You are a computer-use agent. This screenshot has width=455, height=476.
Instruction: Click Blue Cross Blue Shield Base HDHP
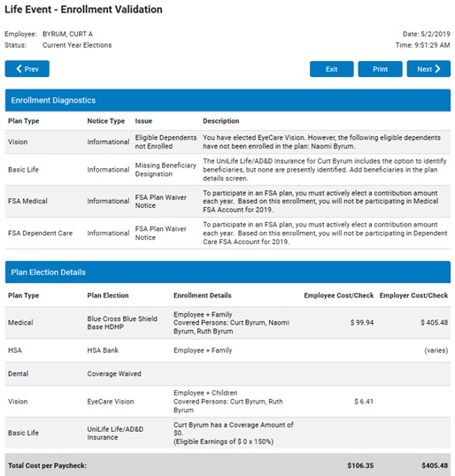point(122,323)
